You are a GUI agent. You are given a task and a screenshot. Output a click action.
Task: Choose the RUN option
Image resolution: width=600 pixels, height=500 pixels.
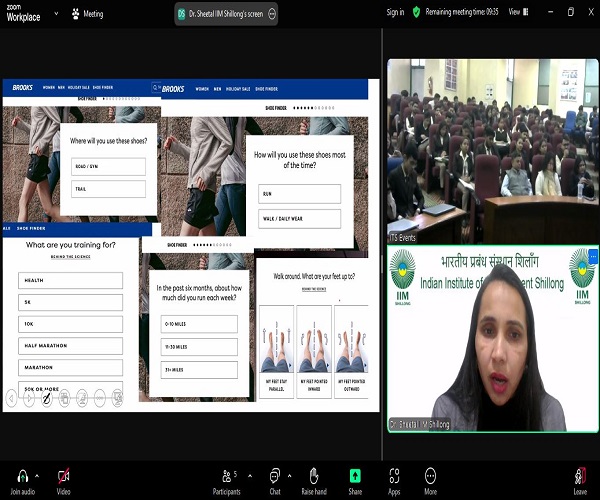click(x=300, y=194)
